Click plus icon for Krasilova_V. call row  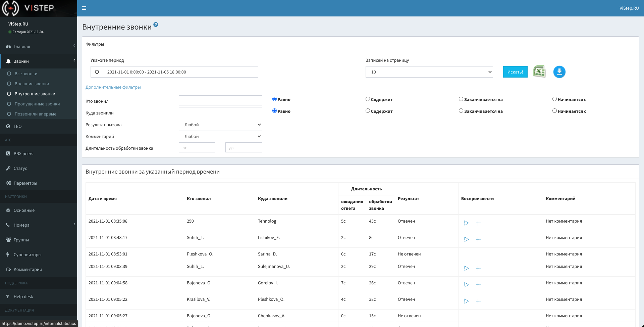[x=478, y=301]
